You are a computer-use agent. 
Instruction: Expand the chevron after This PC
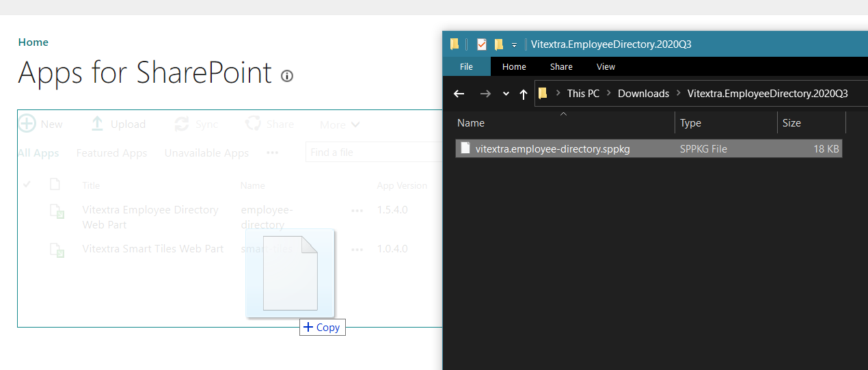(x=608, y=94)
